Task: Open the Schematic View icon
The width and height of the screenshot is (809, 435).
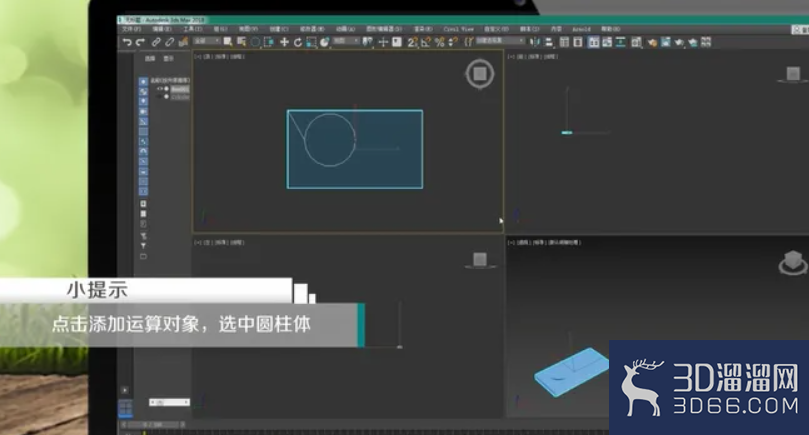Action: tap(621, 42)
